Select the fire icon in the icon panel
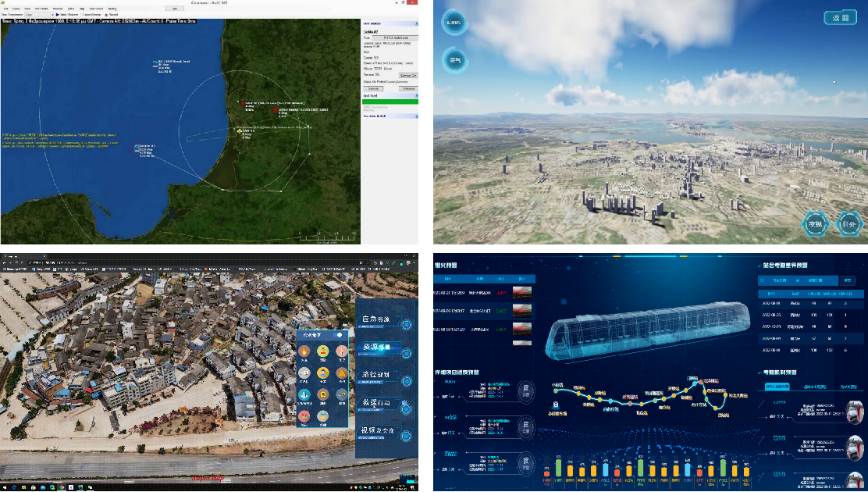 pos(303,352)
